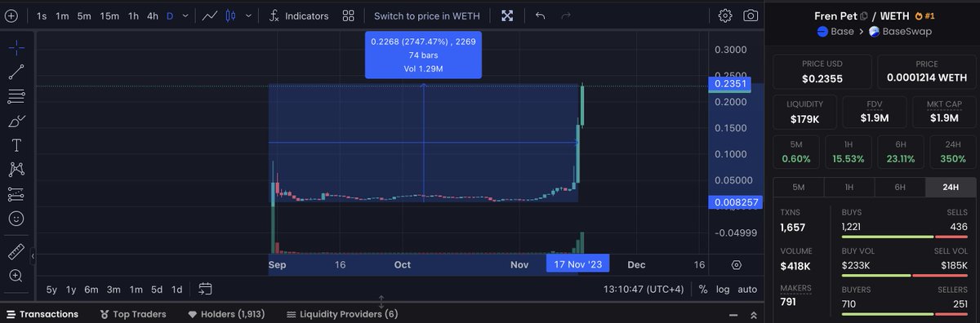Click the buys versus sells ratio bar
This screenshot has height=323, width=980.
point(904,237)
